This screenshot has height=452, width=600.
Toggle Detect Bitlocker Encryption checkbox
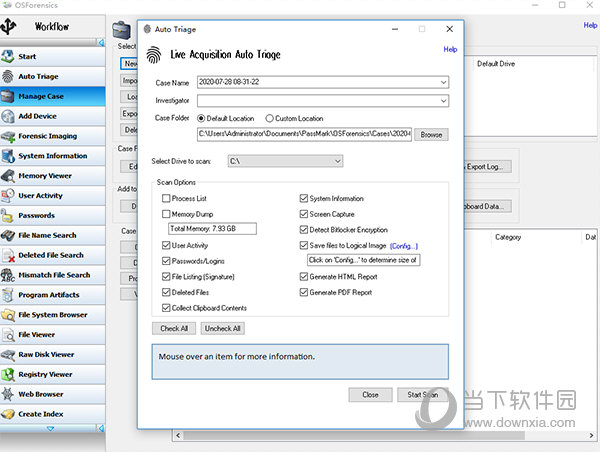tap(303, 230)
